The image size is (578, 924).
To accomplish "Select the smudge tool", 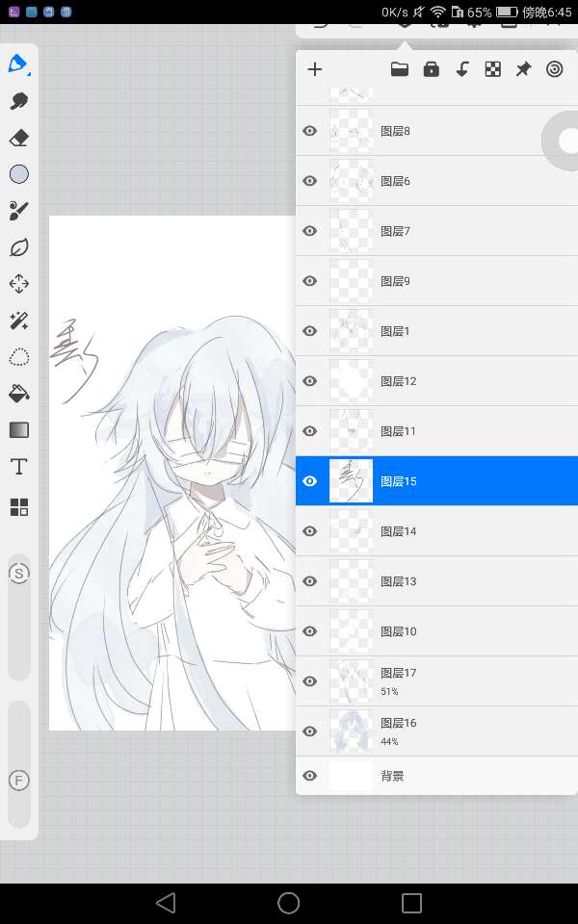I will tap(18, 102).
